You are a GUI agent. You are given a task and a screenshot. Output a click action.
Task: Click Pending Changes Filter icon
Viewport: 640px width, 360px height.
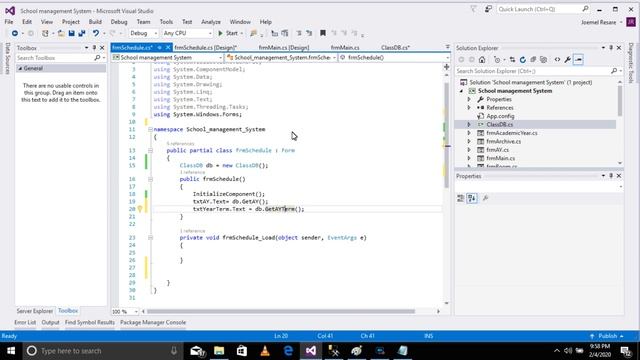[497, 60]
